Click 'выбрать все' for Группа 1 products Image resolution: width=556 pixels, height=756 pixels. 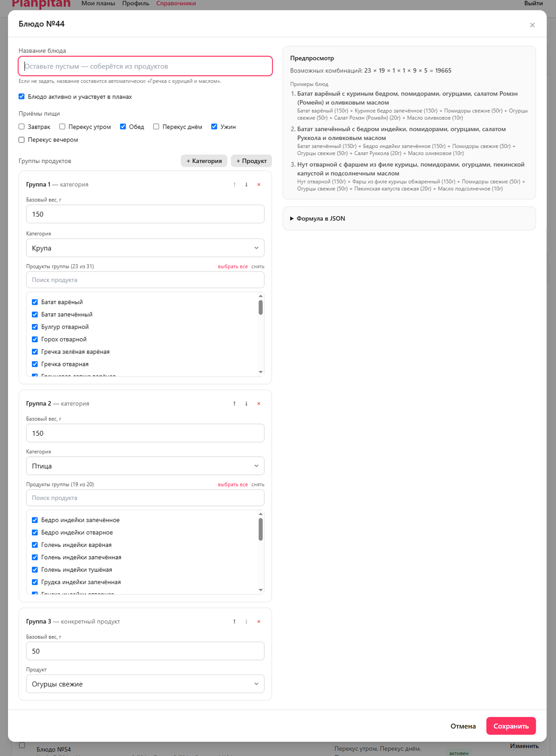(x=233, y=266)
